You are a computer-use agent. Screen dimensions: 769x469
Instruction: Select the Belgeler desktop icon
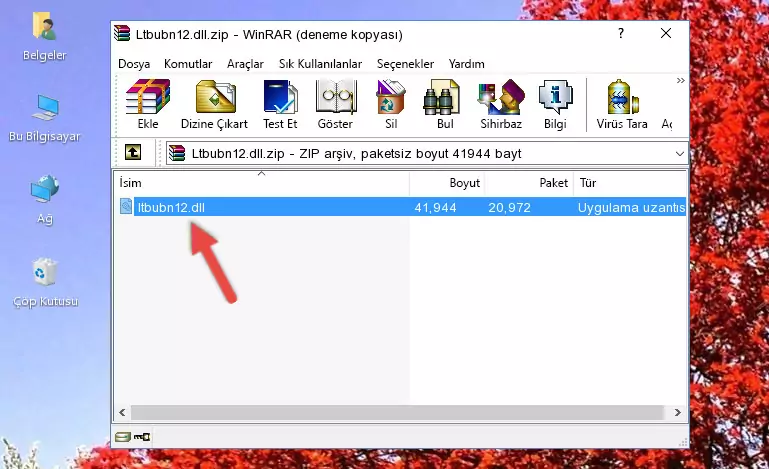click(45, 36)
